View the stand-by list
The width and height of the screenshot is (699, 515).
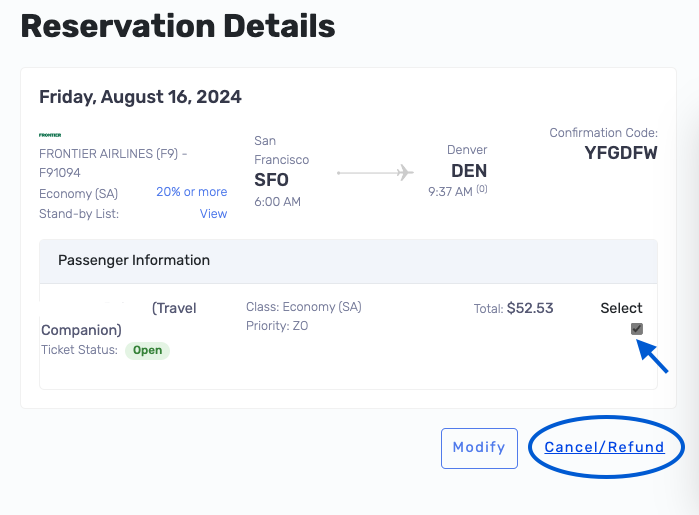[213, 213]
